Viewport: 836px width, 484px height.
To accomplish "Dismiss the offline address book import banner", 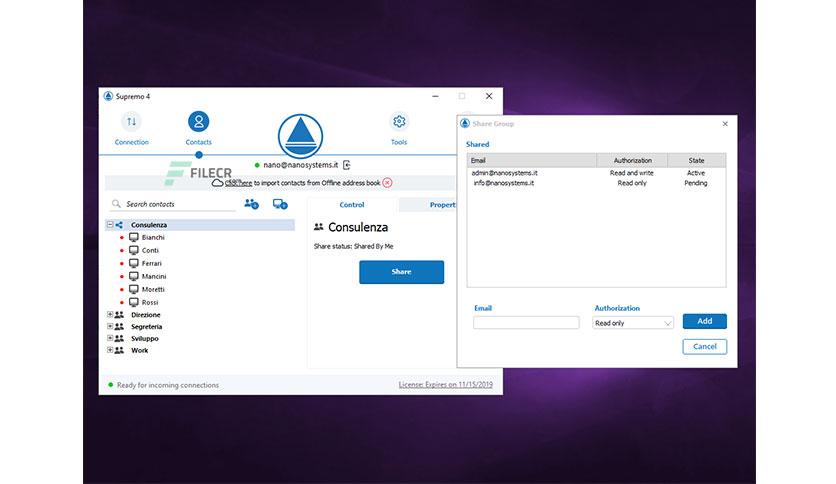I will [388, 183].
